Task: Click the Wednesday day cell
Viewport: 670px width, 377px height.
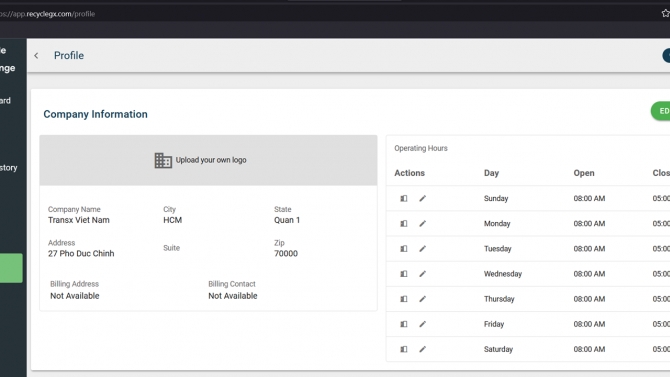Action: (503, 274)
